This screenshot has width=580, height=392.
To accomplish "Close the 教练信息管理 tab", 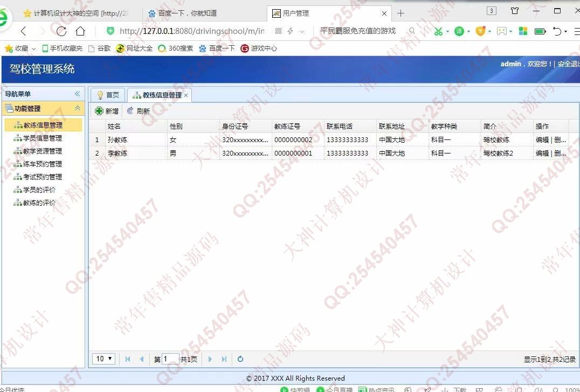I will click(186, 95).
